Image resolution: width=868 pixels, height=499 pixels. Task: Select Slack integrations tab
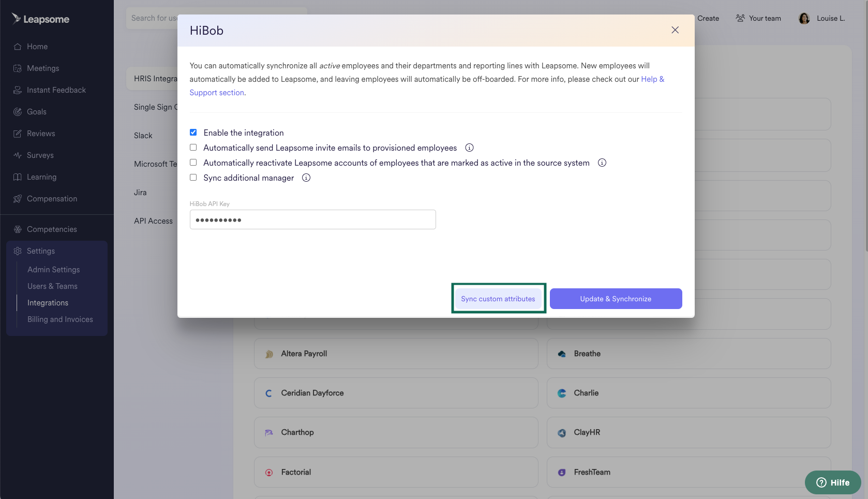tap(143, 136)
